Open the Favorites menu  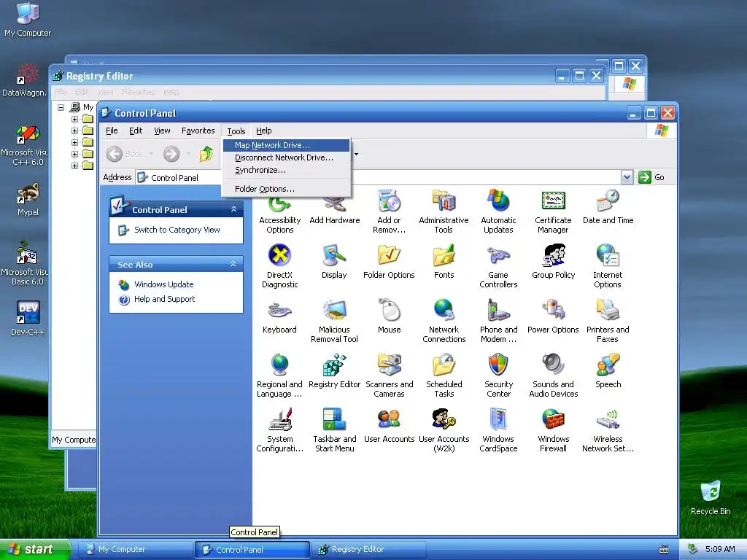pyautogui.click(x=198, y=131)
